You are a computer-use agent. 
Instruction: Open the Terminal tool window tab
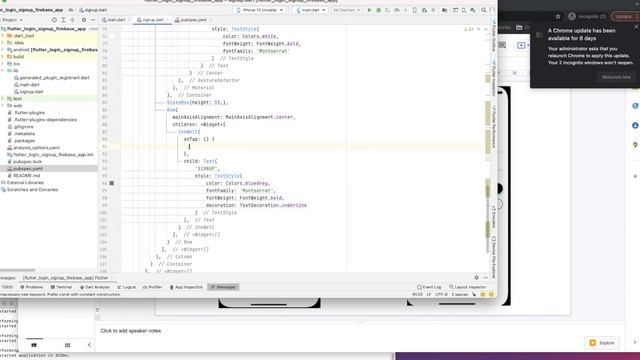tap(61, 287)
